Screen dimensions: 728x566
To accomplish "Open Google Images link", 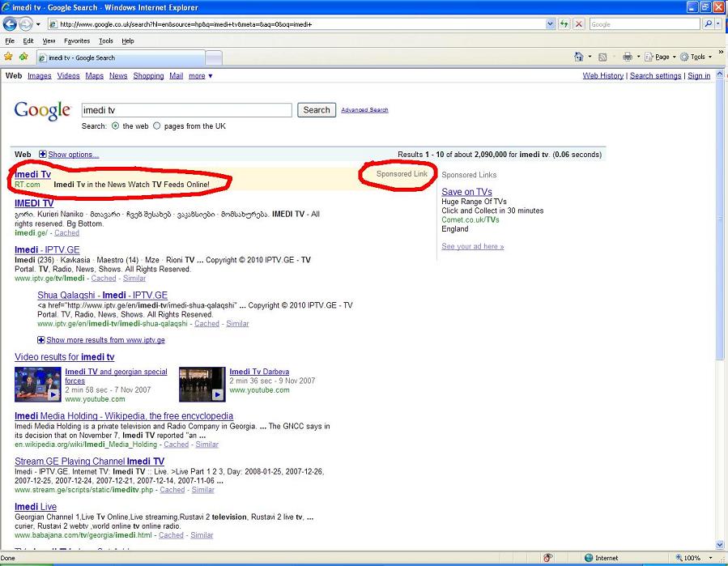I will point(40,75).
